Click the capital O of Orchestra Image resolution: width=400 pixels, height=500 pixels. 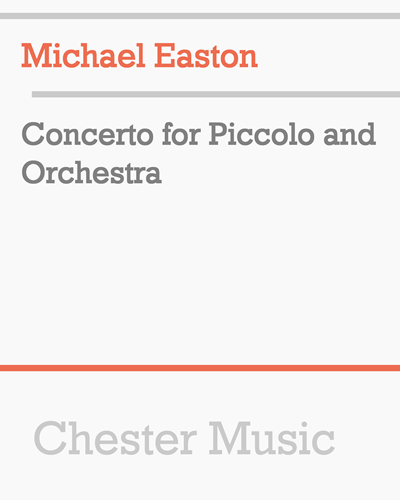tap(33, 172)
